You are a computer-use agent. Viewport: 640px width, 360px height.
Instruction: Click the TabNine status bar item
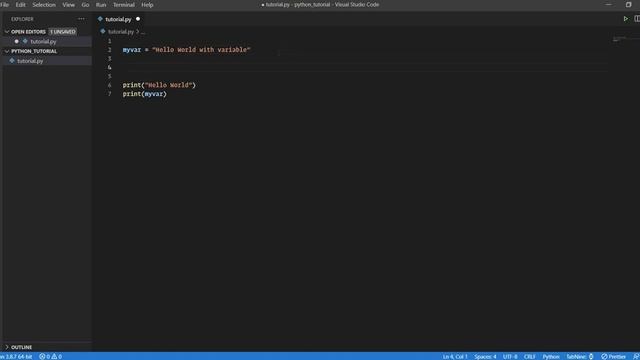580,356
